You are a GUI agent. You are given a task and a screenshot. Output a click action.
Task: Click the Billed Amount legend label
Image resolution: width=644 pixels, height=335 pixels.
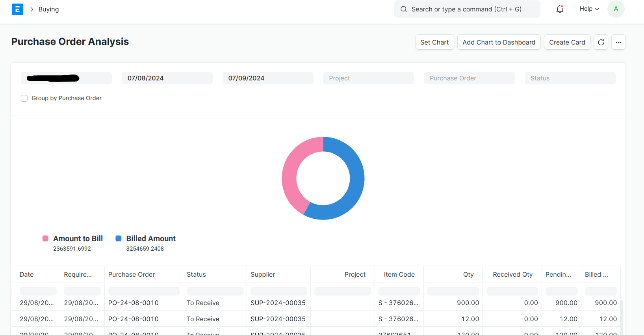point(151,238)
